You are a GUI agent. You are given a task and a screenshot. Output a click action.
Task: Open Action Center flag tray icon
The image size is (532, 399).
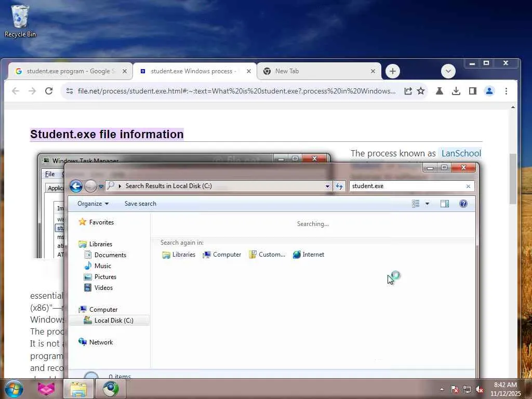click(454, 389)
